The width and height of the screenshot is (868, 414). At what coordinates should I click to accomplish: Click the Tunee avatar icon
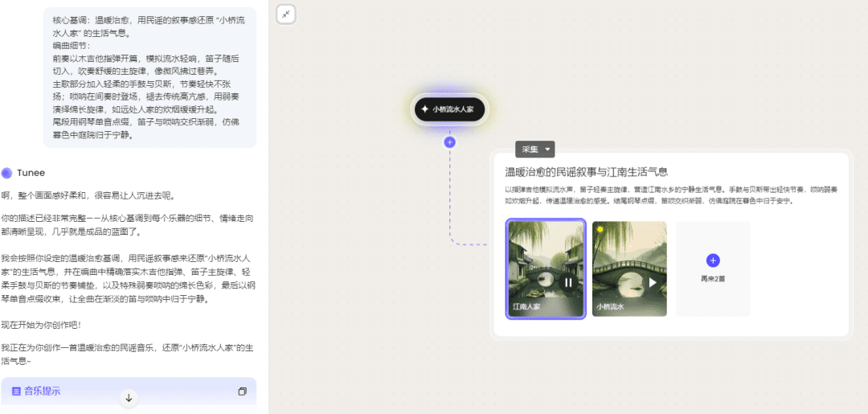point(7,172)
